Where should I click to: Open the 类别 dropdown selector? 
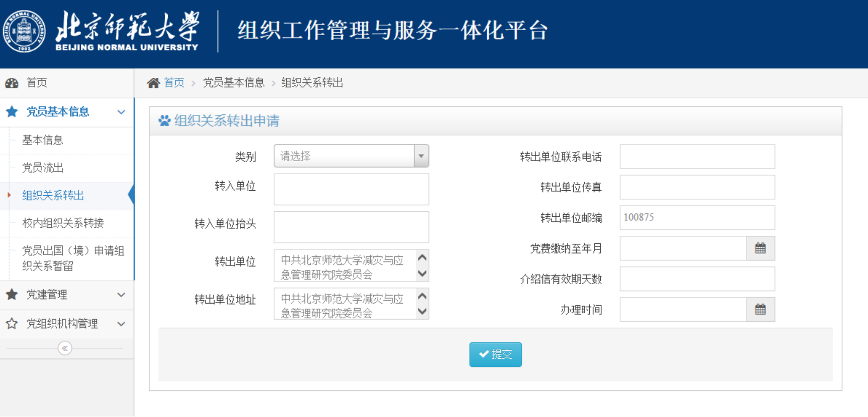[421, 156]
